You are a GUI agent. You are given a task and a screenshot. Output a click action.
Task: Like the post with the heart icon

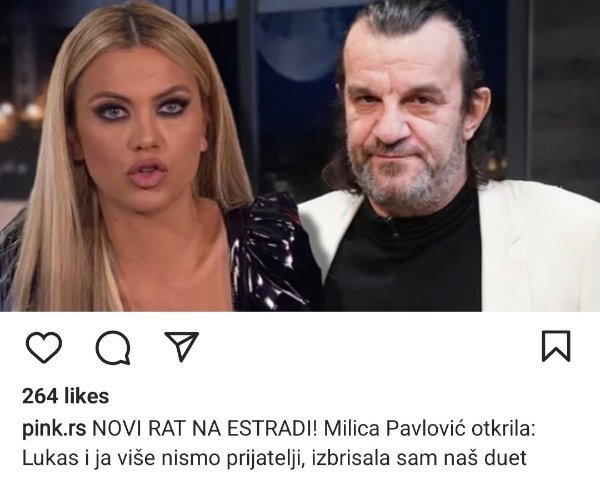click(x=44, y=347)
